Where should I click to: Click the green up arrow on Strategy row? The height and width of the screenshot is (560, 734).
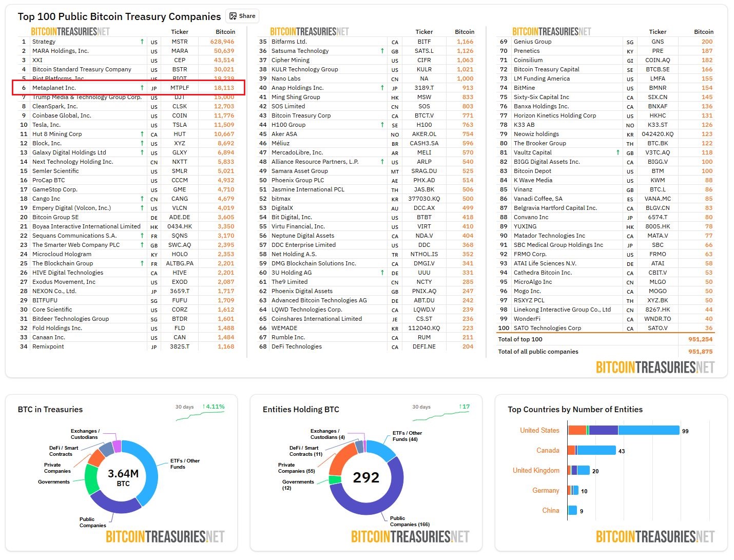(142, 42)
